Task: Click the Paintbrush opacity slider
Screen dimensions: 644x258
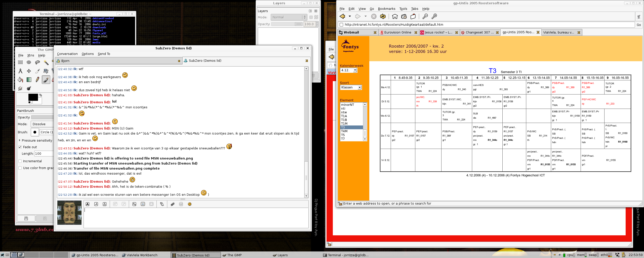Action: pos(42,117)
